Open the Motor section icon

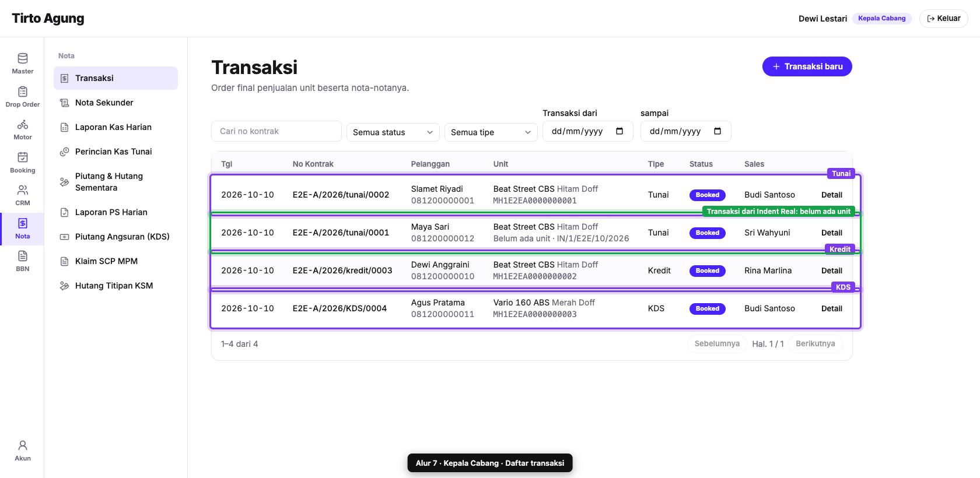[23, 124]
